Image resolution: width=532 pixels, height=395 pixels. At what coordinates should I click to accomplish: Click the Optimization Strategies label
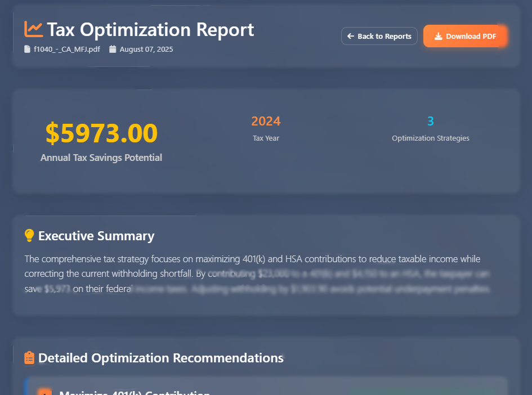[430, 138]
